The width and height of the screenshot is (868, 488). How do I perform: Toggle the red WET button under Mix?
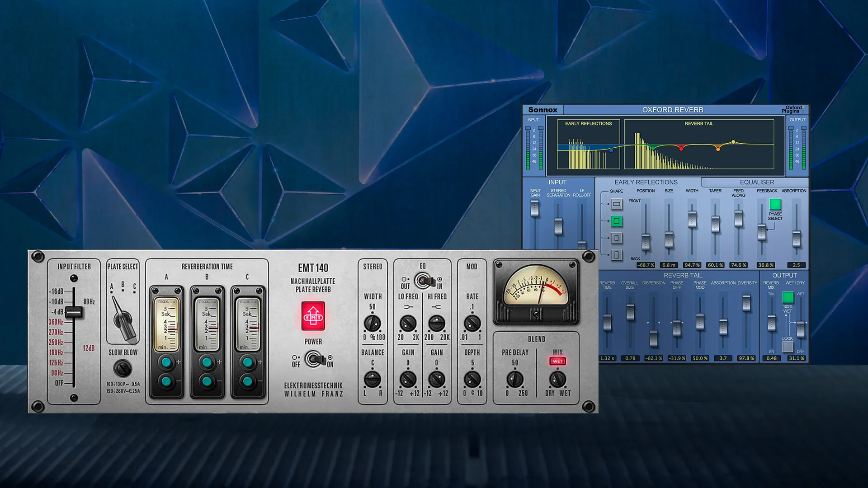[x=557, y=361]
